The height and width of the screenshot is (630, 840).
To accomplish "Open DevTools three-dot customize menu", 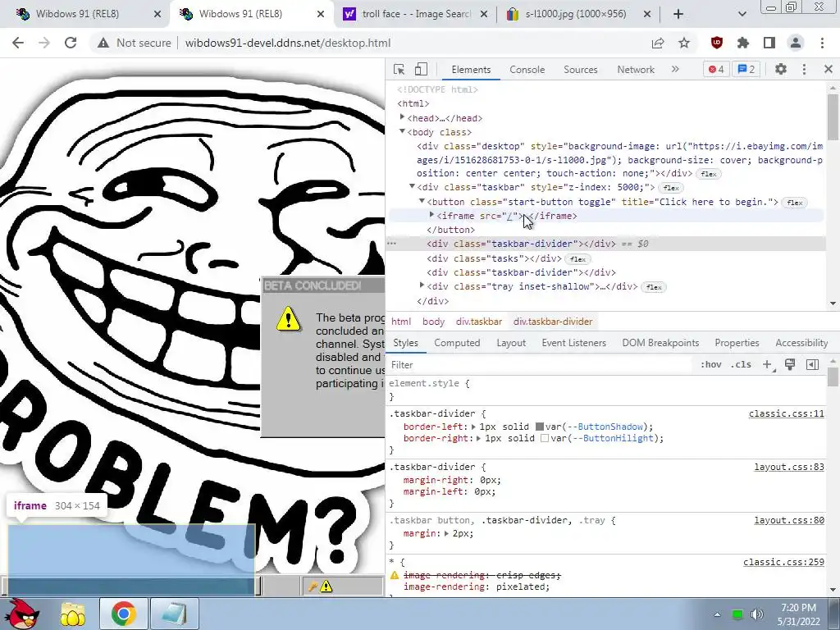I will [x=804, y=69].
